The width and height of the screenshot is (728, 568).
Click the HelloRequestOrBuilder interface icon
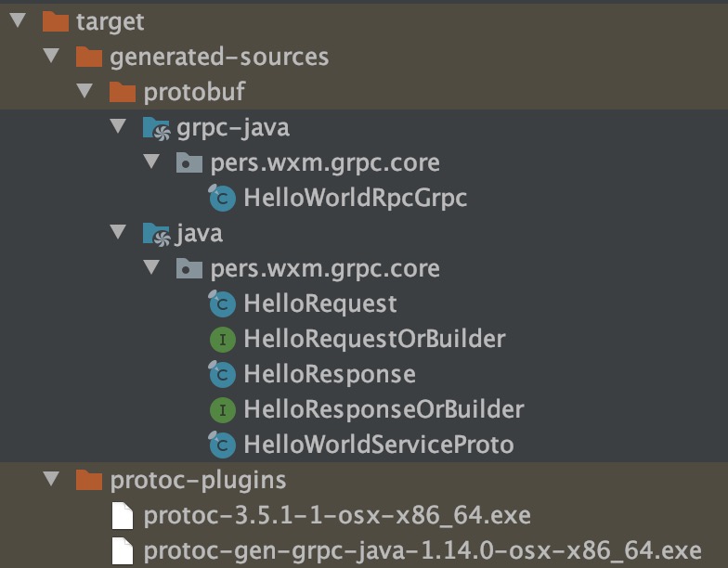click(x=221, y=339)
